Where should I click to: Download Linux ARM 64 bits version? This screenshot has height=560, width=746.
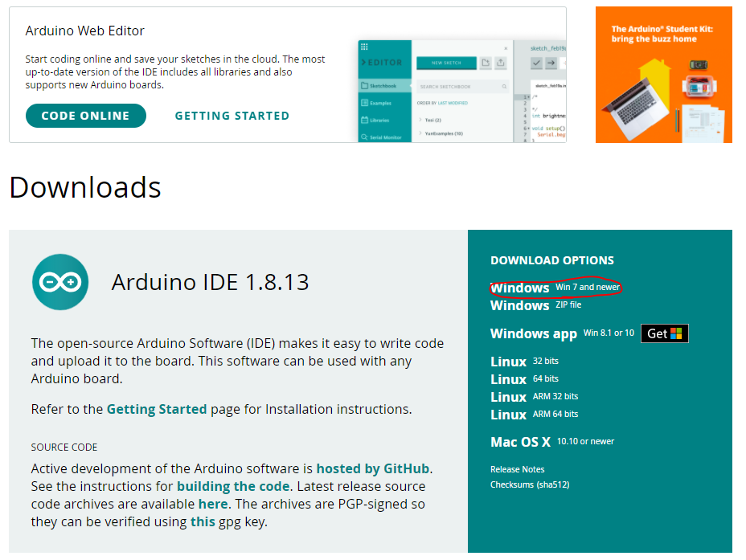(x=535, y=414)
